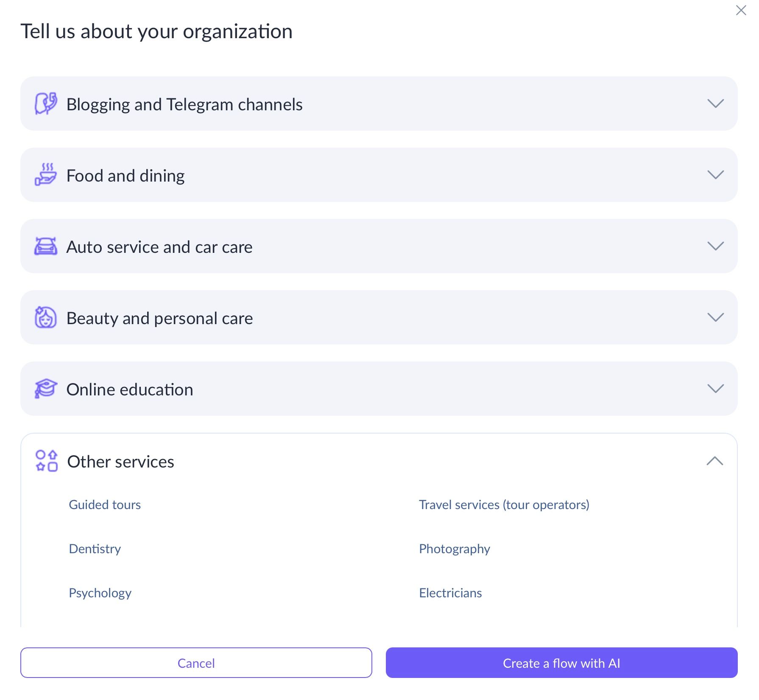This screenshot has height=700, width=759.
Task: Expand Beauty and personal care chevron
Action: tap(715, 317)
